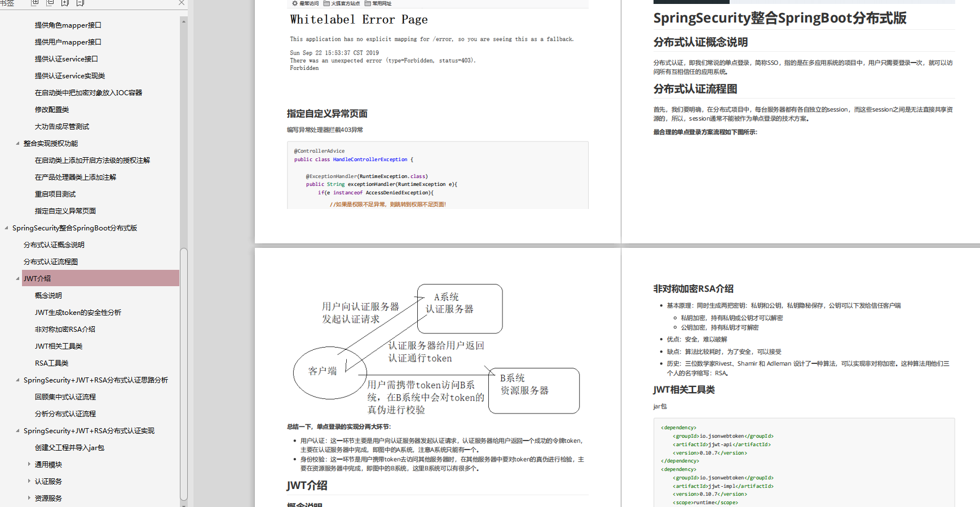Open bookmark 提供认证service实现类

(70, 76)
